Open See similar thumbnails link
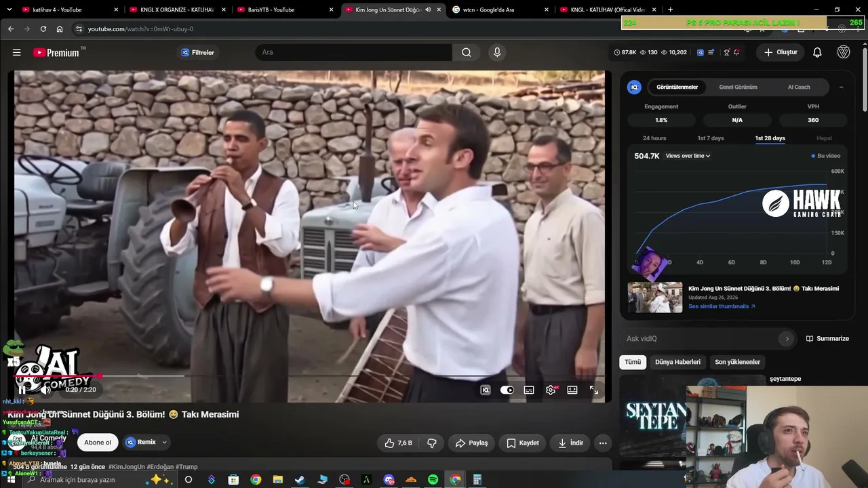The image size is (868, 488). point(722,306)
